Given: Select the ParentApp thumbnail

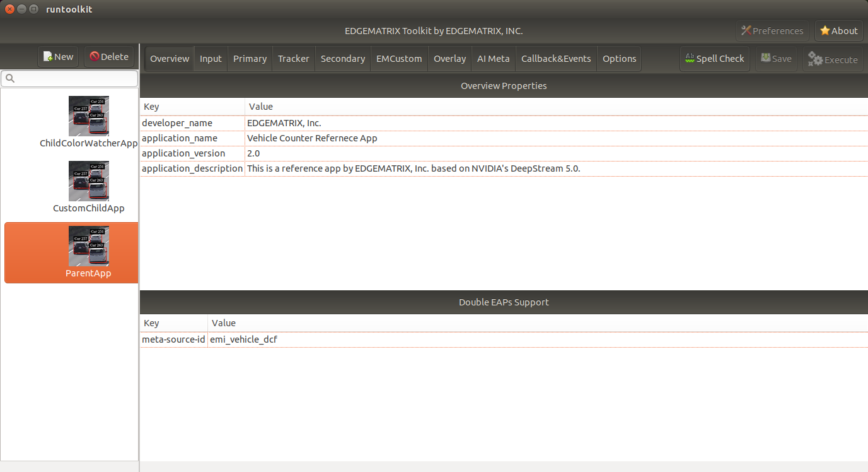Looking at the screenshot, I should (x=89, y=246).
